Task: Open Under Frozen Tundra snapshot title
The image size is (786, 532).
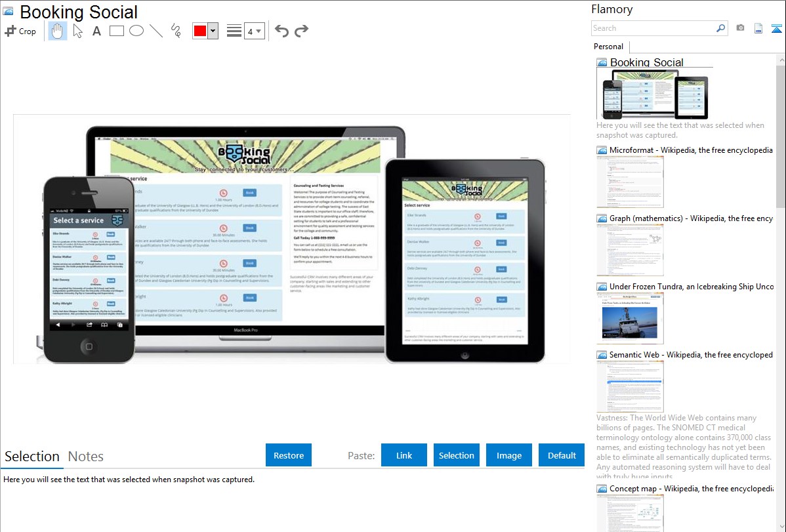Action: click(692, 286)
